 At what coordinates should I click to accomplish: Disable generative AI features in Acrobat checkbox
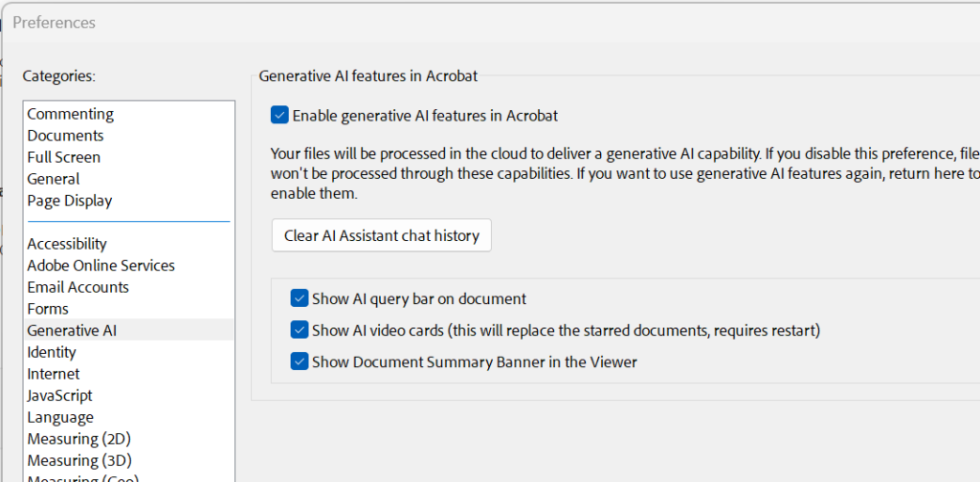pos(279,116)
